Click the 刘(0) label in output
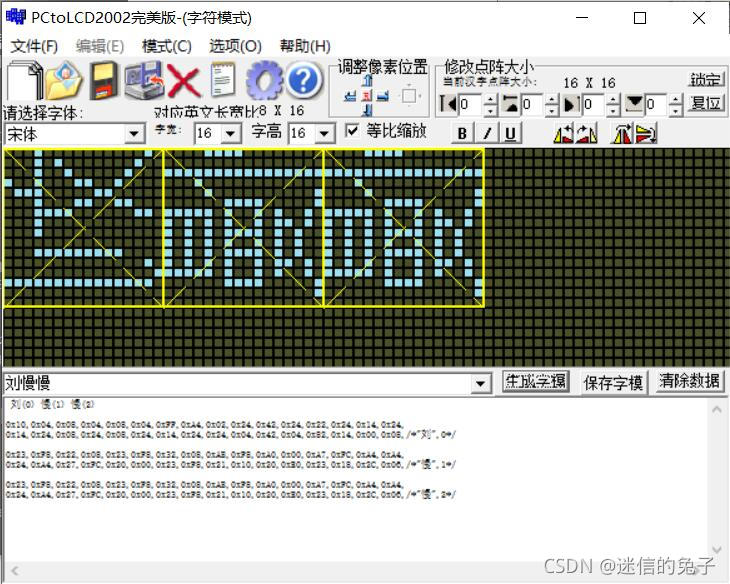Screen dimensions: 730x584 [22, 404]
